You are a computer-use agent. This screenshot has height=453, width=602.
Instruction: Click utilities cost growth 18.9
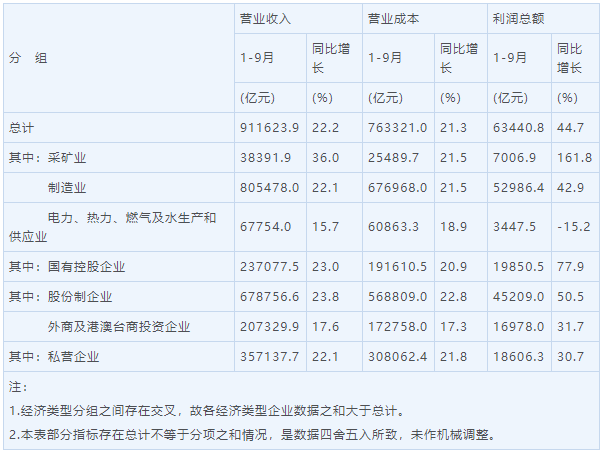[453, 226]
